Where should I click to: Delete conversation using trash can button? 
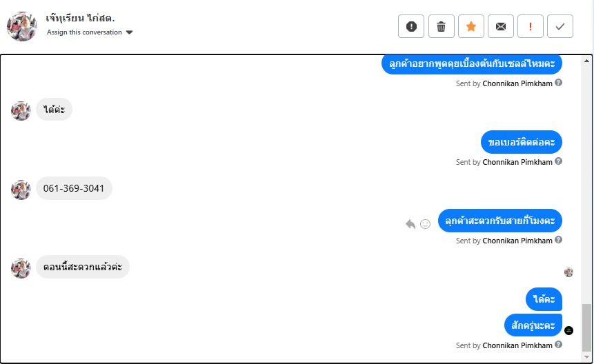pos(442,27)
